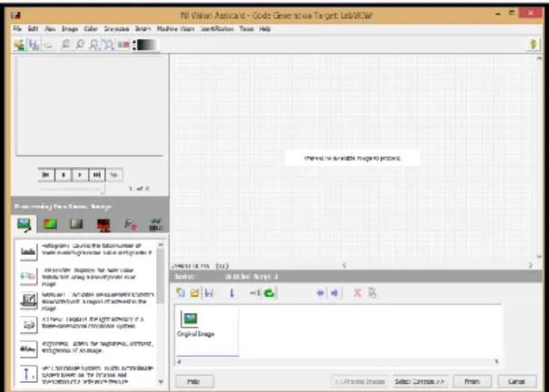The image size is (549, 392).
Task: Click the Select Controls >> button
Action: coord(420,381)
